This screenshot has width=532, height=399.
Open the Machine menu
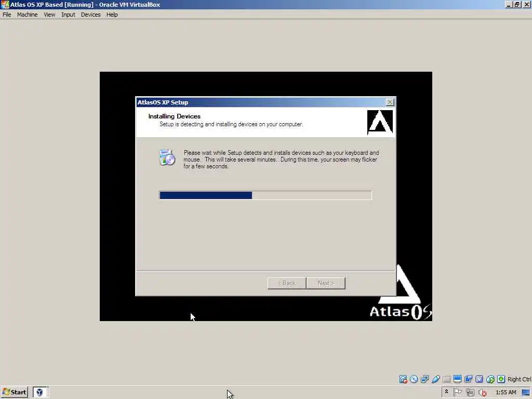27,15
